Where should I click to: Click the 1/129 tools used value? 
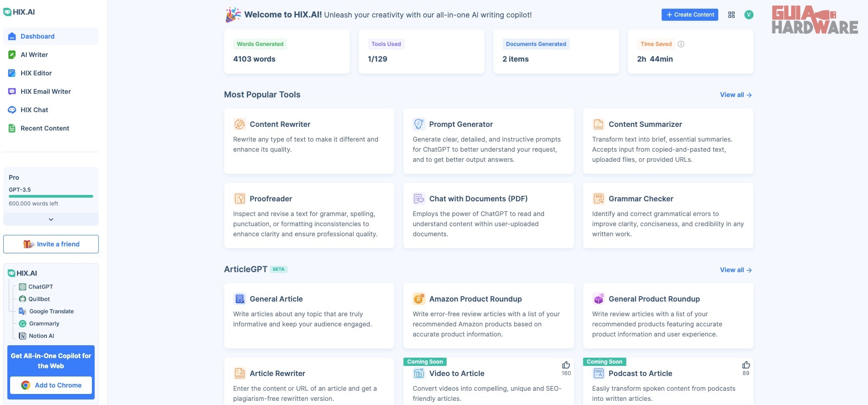coord(377,59)
